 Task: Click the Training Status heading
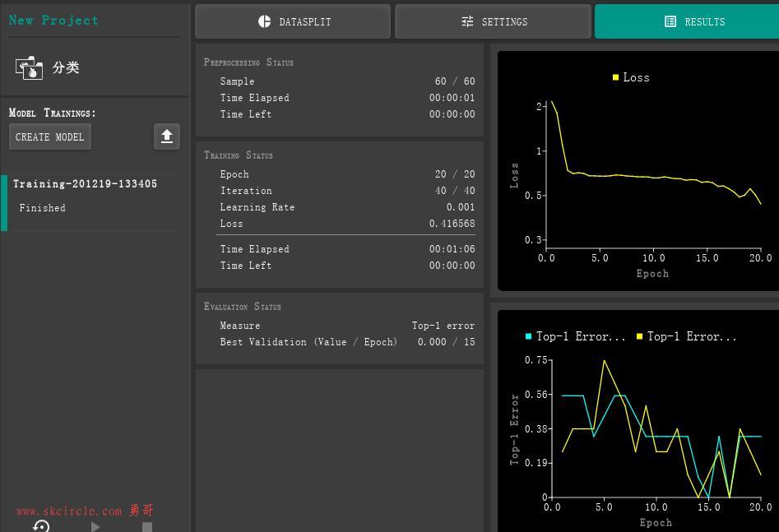pos(239,155)
